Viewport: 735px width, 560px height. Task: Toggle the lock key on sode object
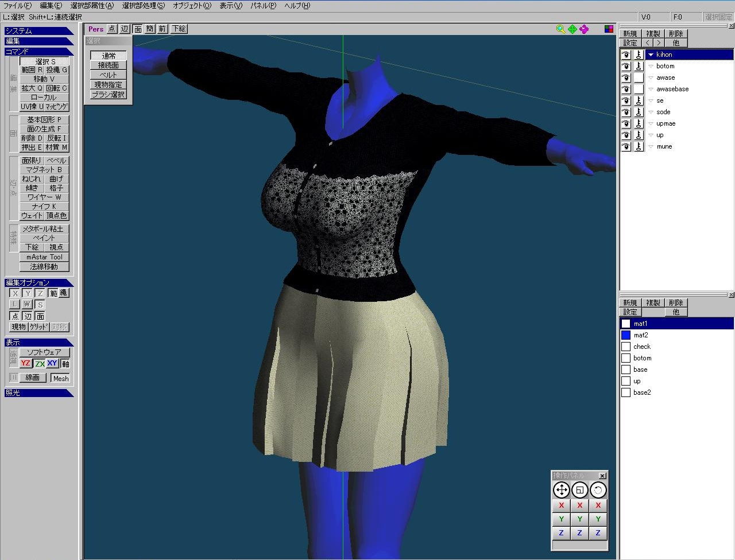coord(639,112)
